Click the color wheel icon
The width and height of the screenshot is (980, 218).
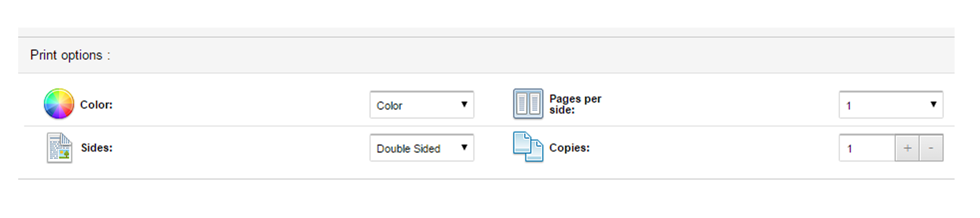point(59,104)
